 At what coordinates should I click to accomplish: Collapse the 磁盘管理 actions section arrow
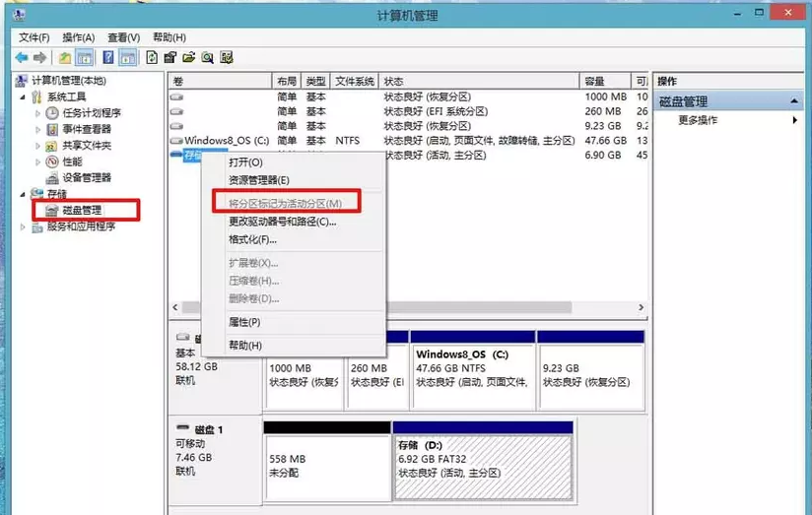[794, 101]
